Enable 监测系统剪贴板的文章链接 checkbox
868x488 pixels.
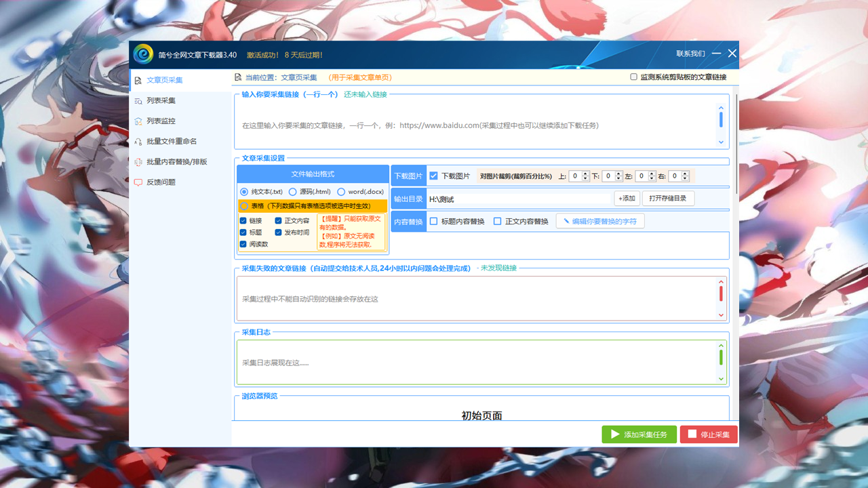pos(633,77)
